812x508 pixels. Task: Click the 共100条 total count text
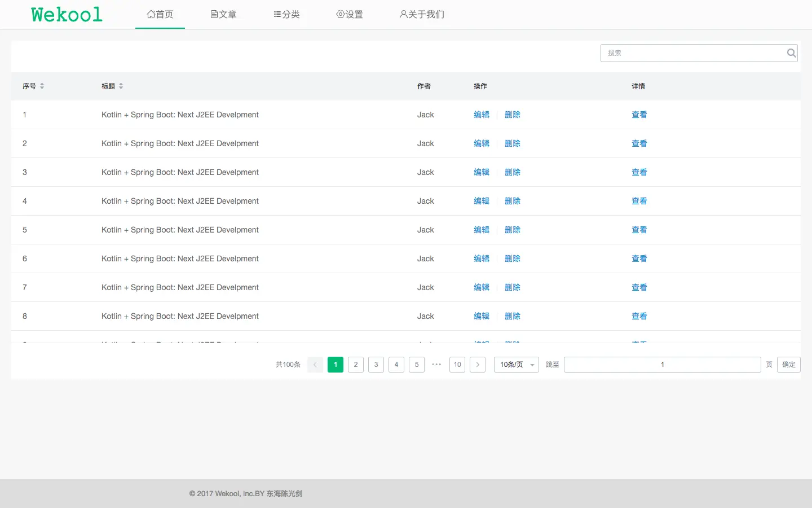[288, 365]
